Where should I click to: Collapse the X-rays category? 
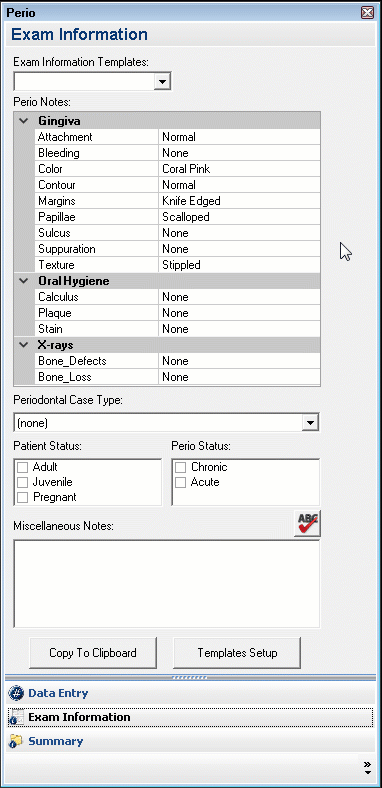24,345
